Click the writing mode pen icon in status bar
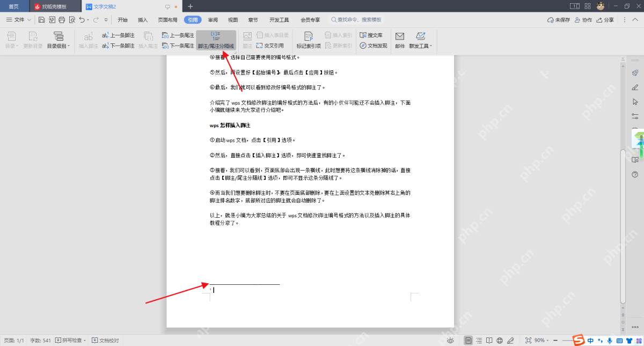 (510, 341)
